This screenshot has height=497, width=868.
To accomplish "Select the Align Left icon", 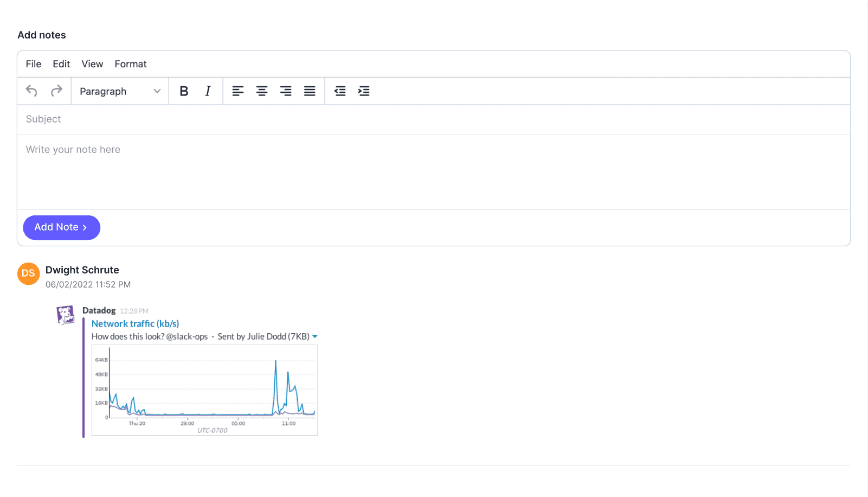I will pyautogui.click(x=238, y=91).
